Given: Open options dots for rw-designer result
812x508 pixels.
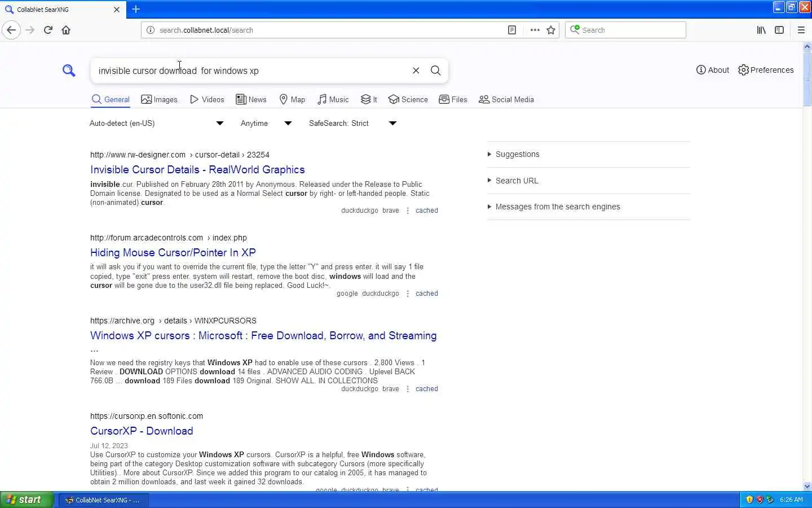Looking at the screenshot, I should pos(408,211).
